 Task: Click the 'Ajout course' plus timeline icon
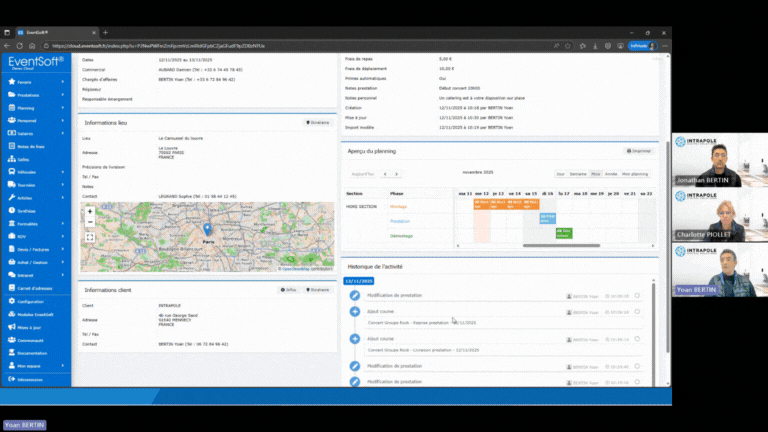(x=355, y=312)
